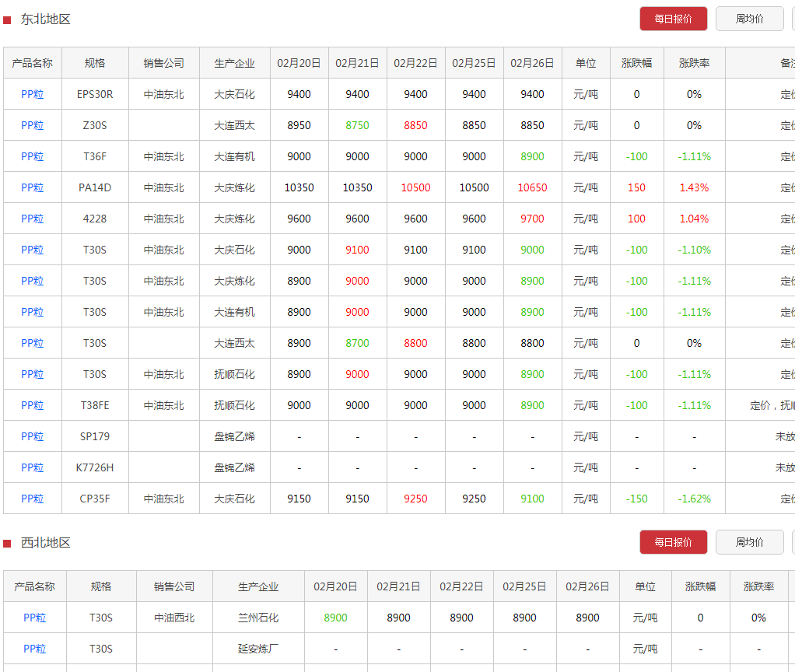Open PP粒 link in SP179 row
This screenshot has height=672, width=795.
click(33, 436)
